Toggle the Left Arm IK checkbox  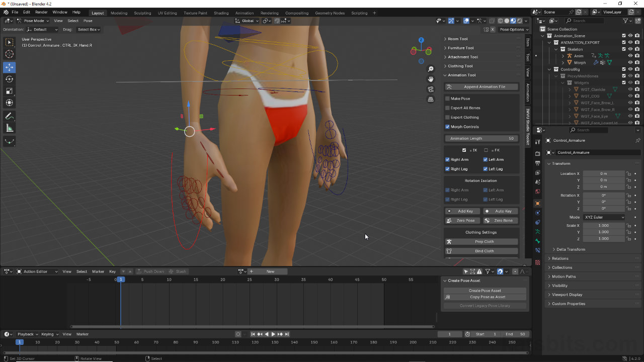coord(486,159)
